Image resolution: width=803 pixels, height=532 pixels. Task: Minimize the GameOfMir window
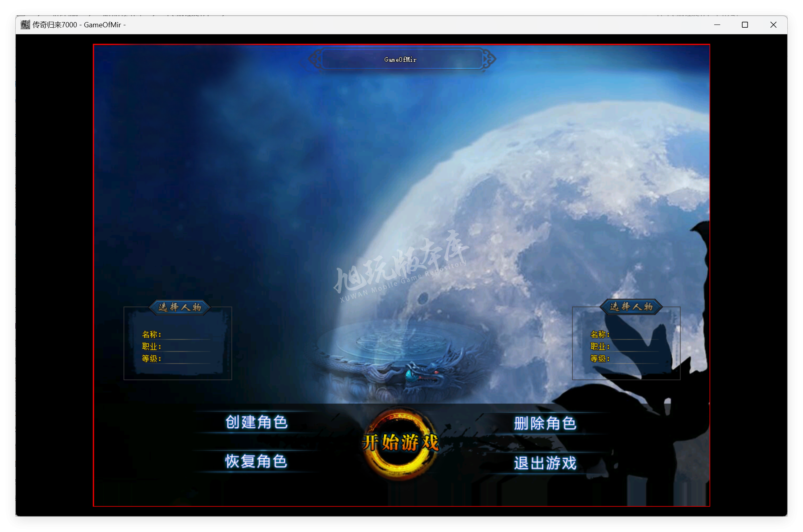point(717,25)
